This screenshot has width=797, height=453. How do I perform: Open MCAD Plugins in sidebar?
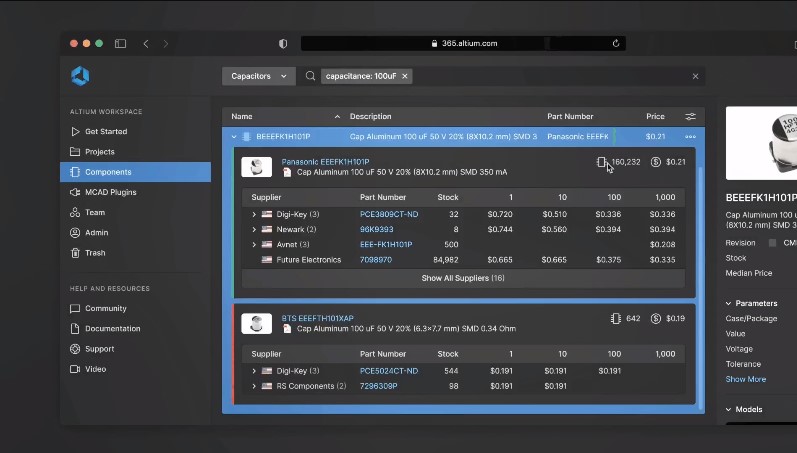[135, 192]
